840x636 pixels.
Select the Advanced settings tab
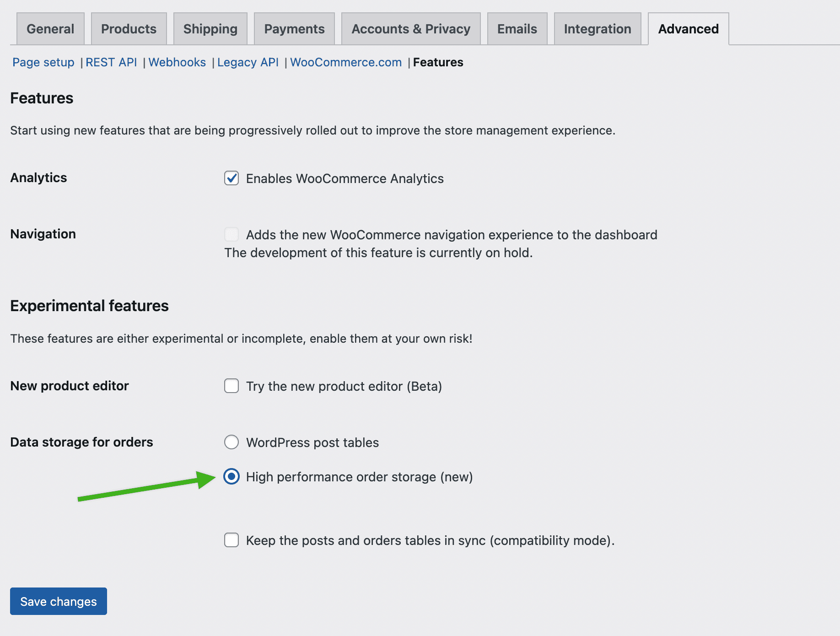(688, 28)
